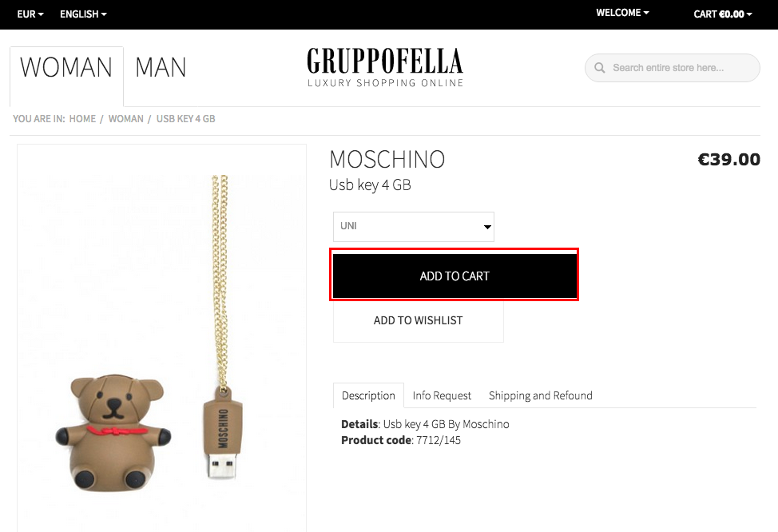Open the UNI size select box

pos(413,226)
